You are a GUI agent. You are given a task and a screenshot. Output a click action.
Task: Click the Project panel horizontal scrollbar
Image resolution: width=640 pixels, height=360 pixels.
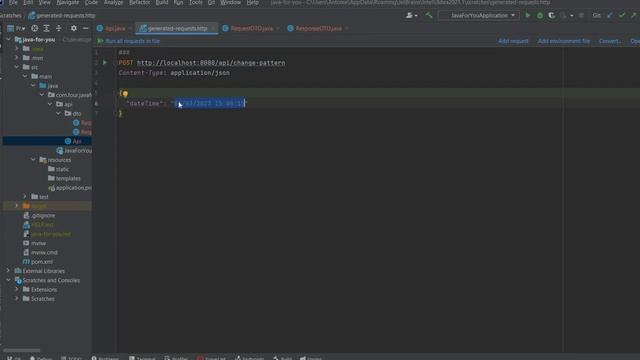click(x=22, y=350)
